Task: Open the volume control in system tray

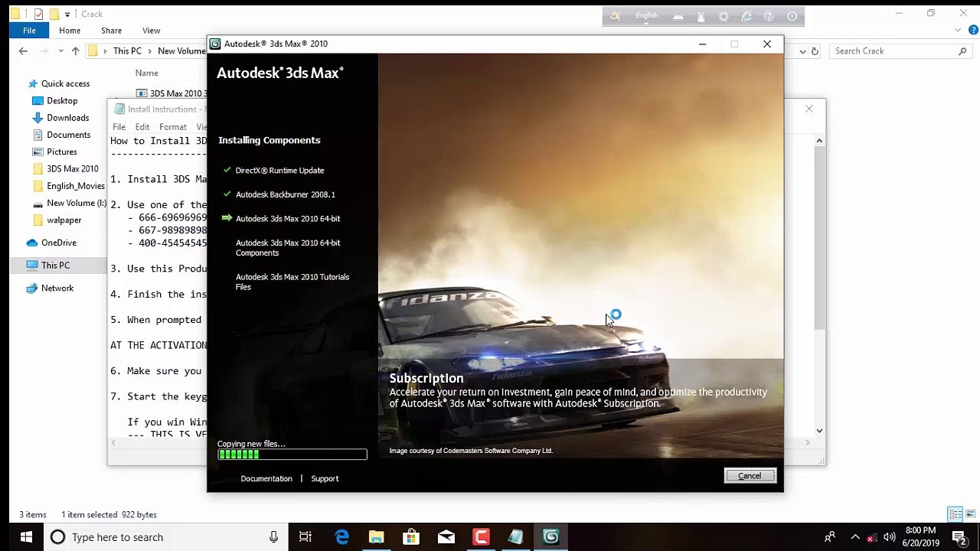Action: tap(890, 537)
